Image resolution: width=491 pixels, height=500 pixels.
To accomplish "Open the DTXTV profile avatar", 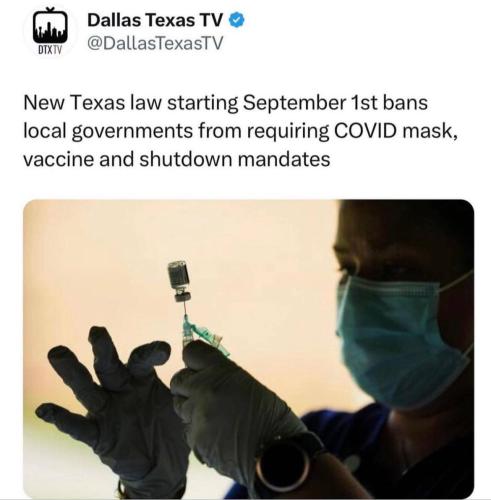I will click(x=50, y=31).
